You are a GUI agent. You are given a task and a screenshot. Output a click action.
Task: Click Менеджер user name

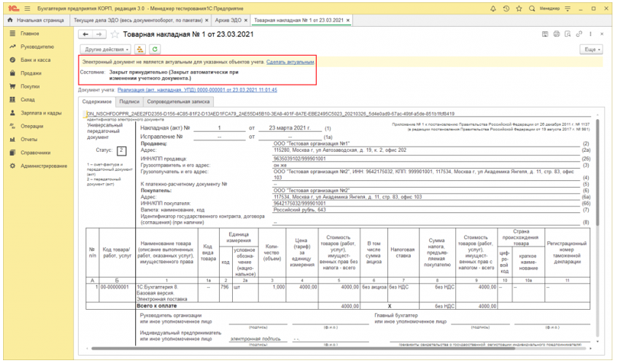pyautogui.click(x=550, y=8)
